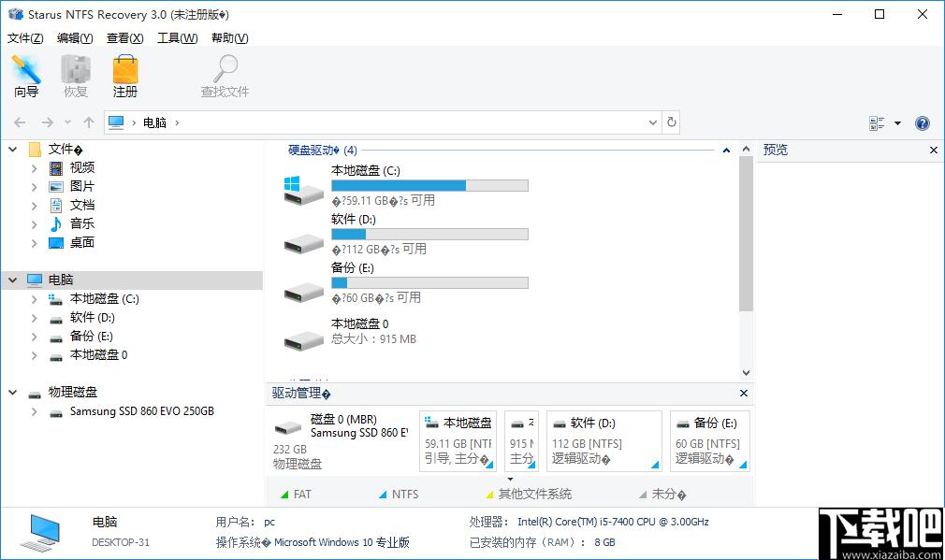Screen dimensions: 945x560
Task: Refresh the address bar location
Action: (x=672, y=122)
